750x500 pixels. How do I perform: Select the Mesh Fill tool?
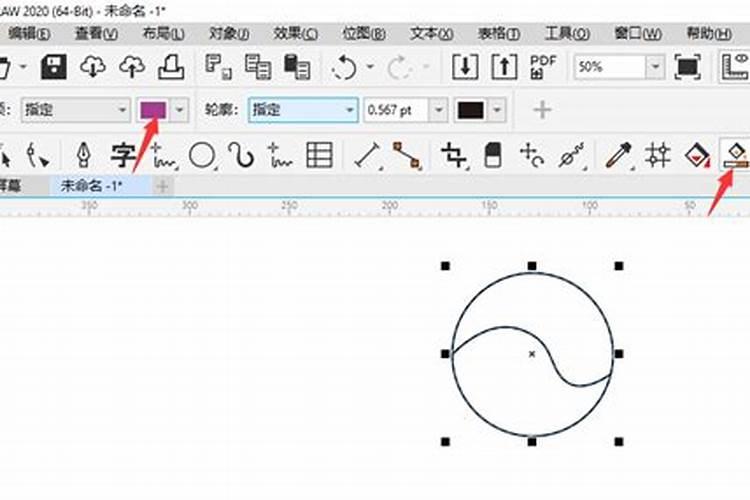tap(658, 155)
